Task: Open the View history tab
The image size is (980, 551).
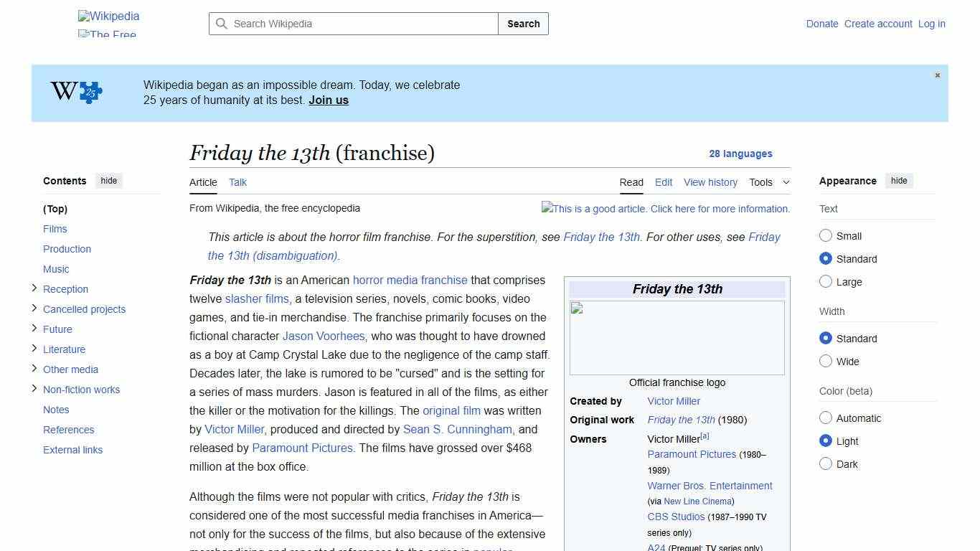Action: click(x=710, y=182)
